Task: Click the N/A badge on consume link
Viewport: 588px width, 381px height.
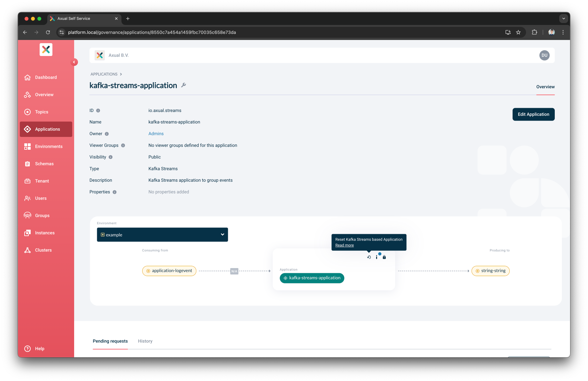Action: tap(234, 271)
